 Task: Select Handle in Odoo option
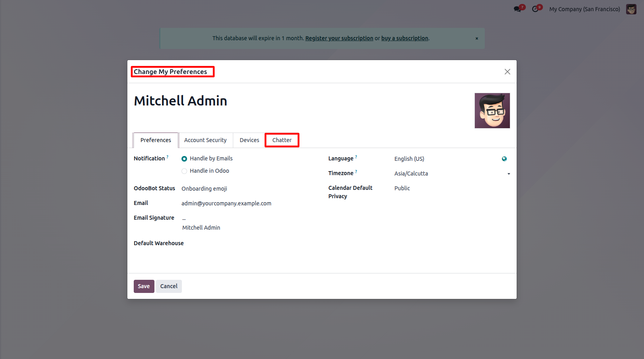[x=184, y=171]
